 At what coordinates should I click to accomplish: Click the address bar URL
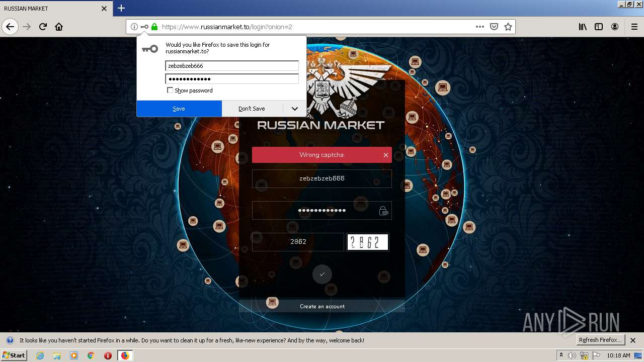coord(226,27)
